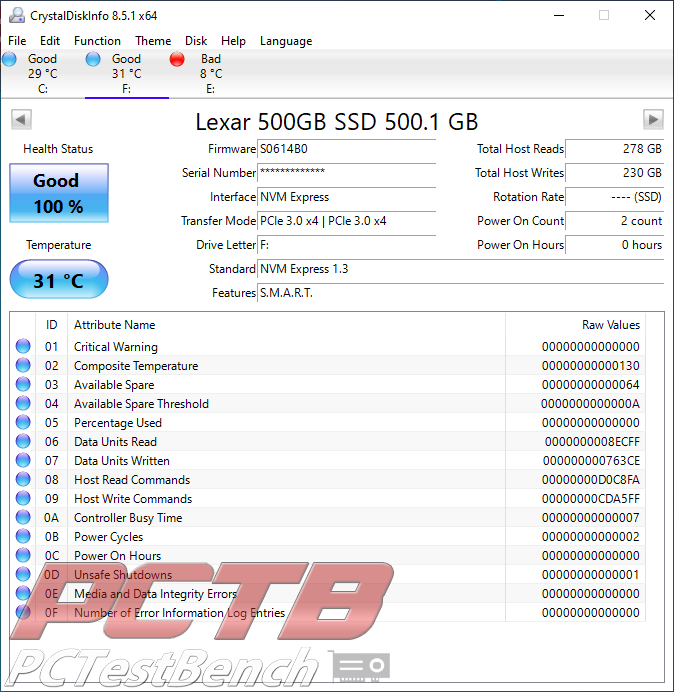Image resolution: width=674 pixels, height=692 pixels.
Task: Select the Percentage Used attribute name
Action: (118, 423)
